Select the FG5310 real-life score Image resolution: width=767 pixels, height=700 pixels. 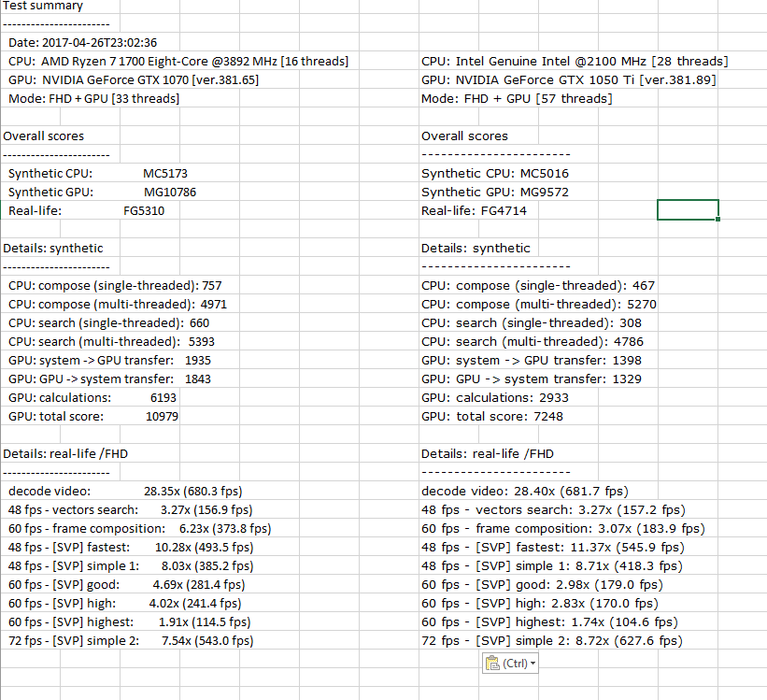coord(144,211)
